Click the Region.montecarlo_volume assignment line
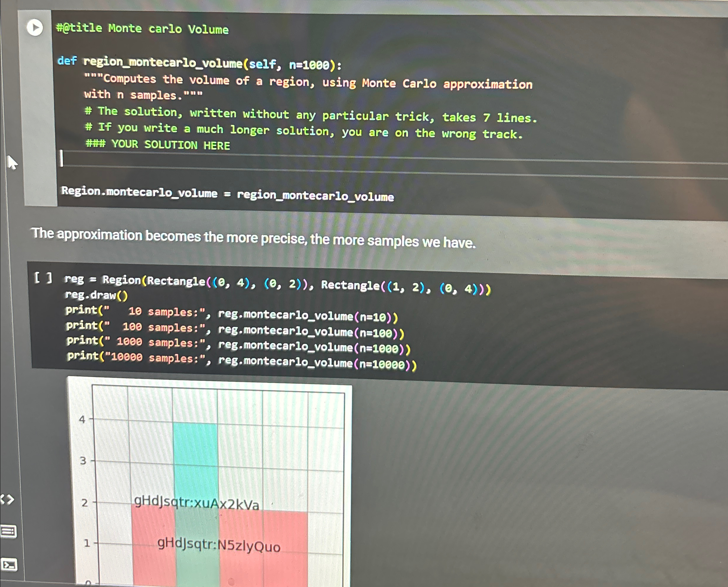728x587 pixels. tap(227, 194)
